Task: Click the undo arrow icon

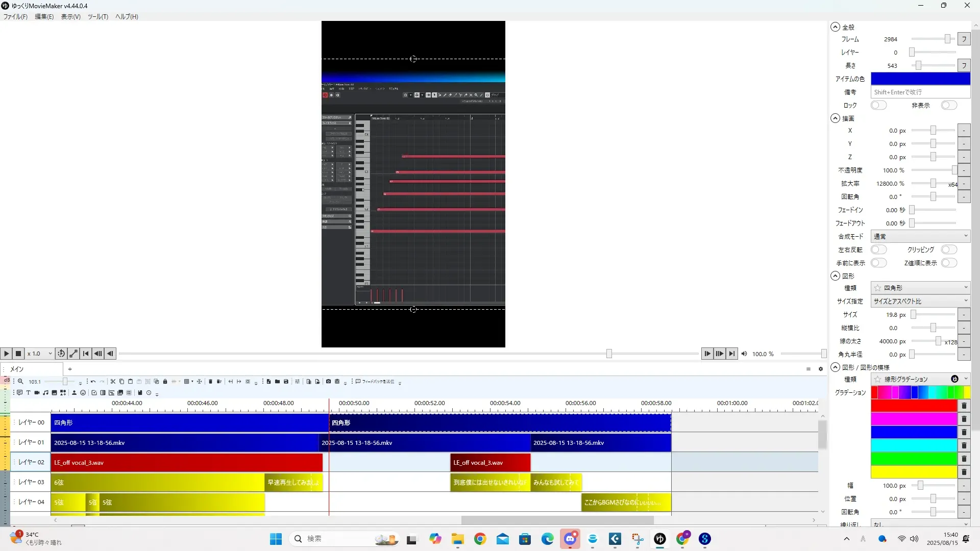Action: [x=93, y=382]
